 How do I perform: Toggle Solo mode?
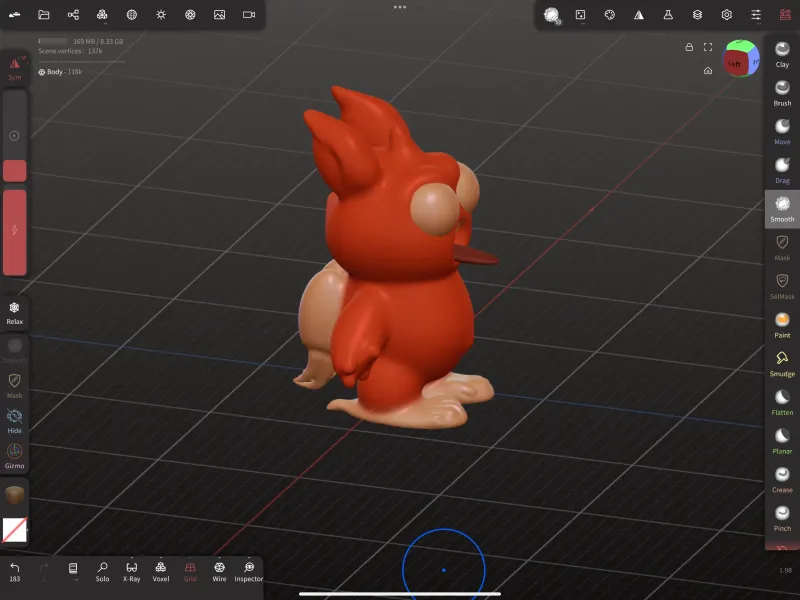click(102, 572)
